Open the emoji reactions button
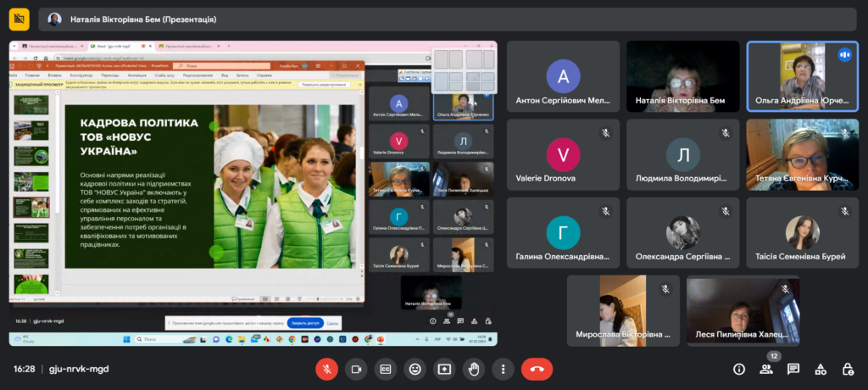Viewport: 868px width, 390px height. (x=415, y=369)
